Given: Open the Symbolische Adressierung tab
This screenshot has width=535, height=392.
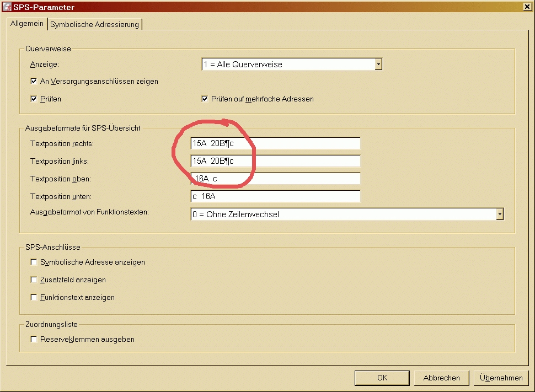Looking at the screenshot, I should point(94,25).
